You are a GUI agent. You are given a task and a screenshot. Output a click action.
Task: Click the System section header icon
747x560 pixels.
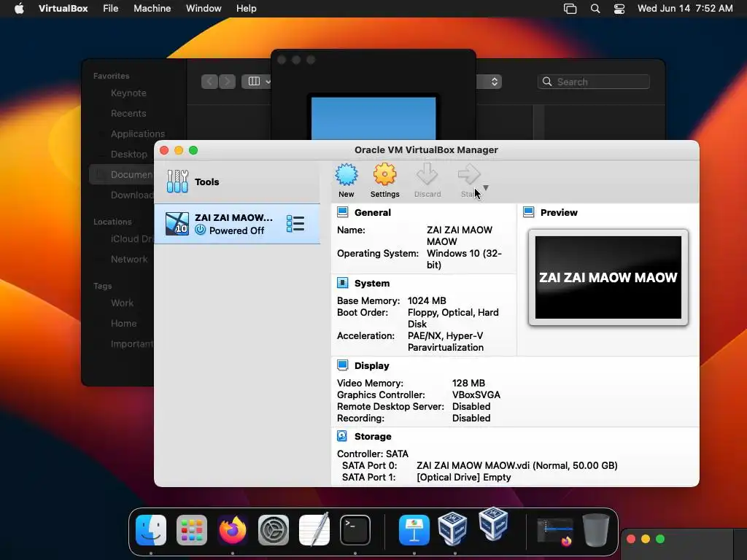click(343, 283)
